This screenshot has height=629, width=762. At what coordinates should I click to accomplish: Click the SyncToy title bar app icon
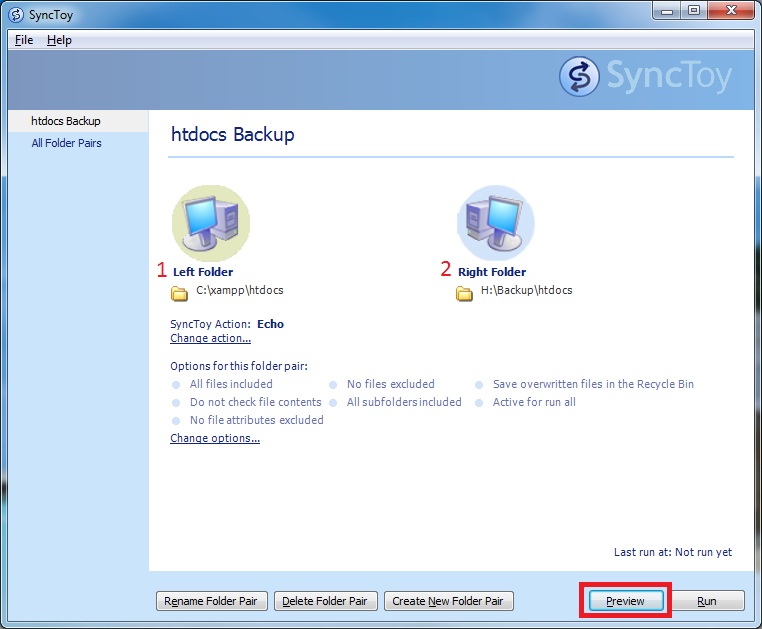[16, 15]
